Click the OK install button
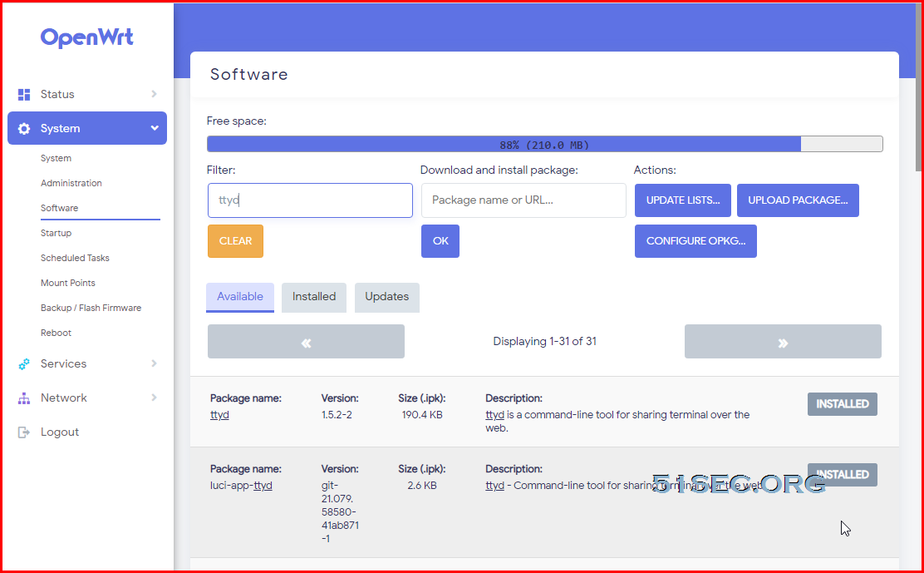The width and height of the screenshot is (924, 573). [x=440, y=241]
